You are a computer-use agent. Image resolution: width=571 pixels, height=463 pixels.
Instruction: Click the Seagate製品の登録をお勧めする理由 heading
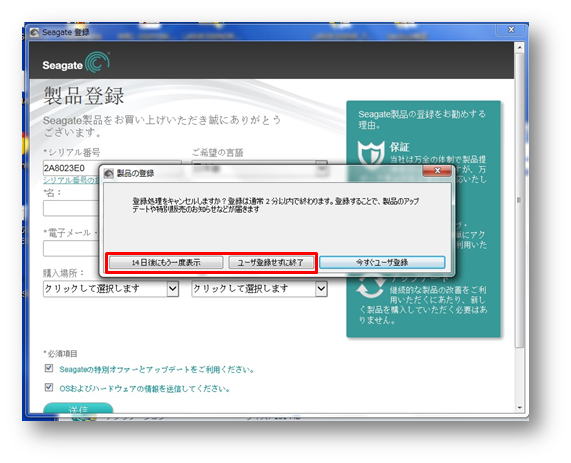tap(422, 119)
